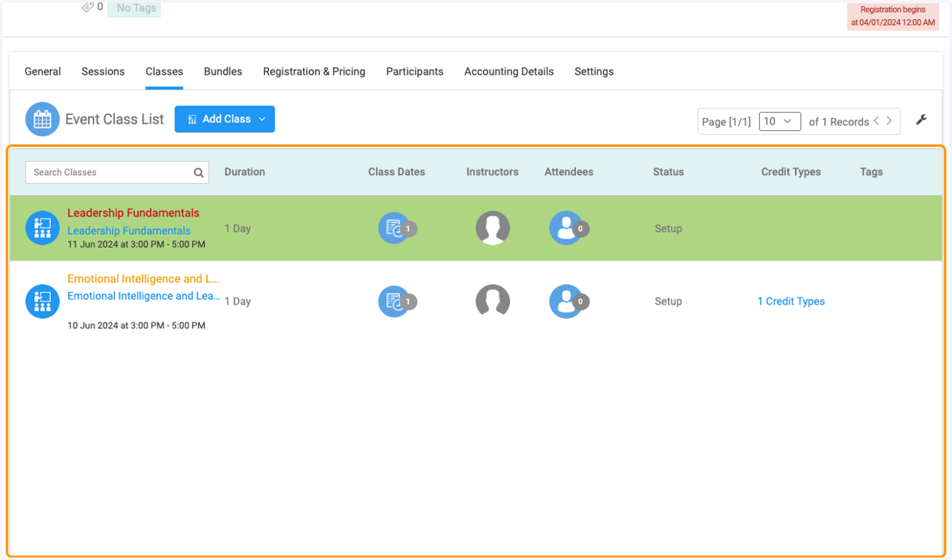Switch to the General tab
Image resolution: width=952 pixels, height=560 pixels.
click(43, 71)
